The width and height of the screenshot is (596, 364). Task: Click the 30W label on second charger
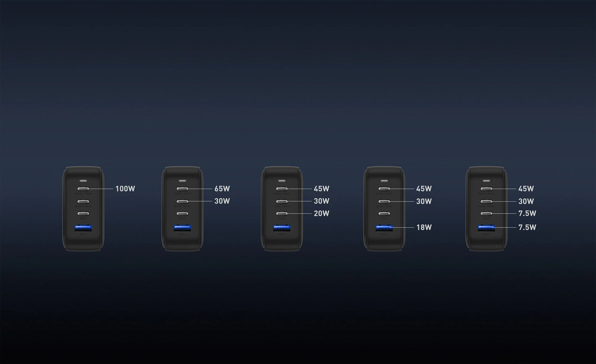coord(222,201)
